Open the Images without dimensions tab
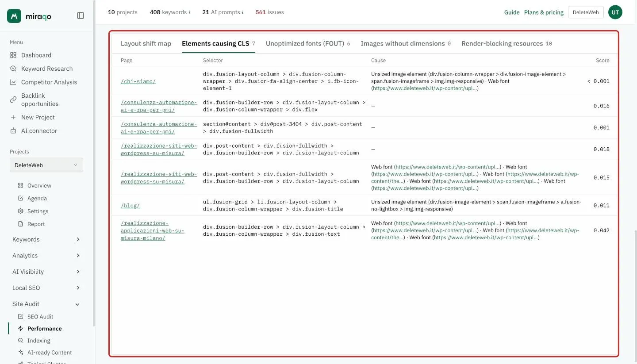Screen dimensions: 637x364 coord(406,43)
